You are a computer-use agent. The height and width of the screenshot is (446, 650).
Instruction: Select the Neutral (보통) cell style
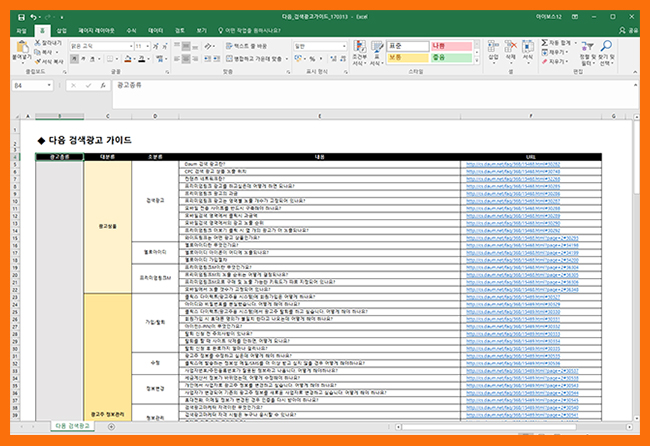pos(407,58)
